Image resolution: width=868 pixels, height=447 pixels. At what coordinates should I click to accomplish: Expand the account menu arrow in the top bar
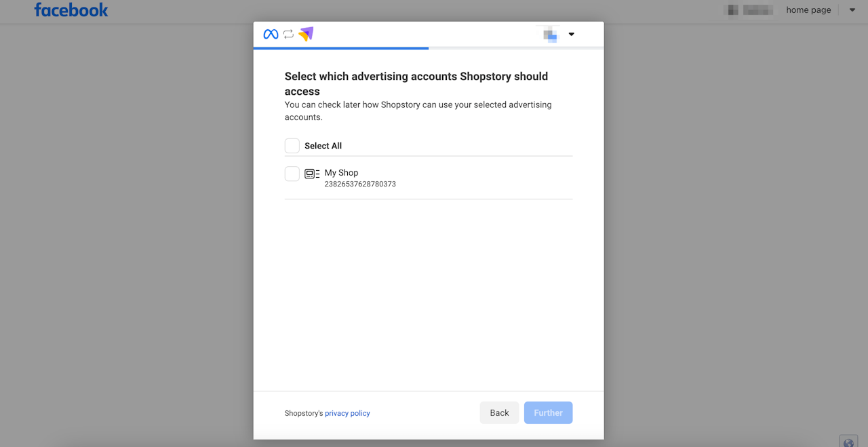[852, 10]
